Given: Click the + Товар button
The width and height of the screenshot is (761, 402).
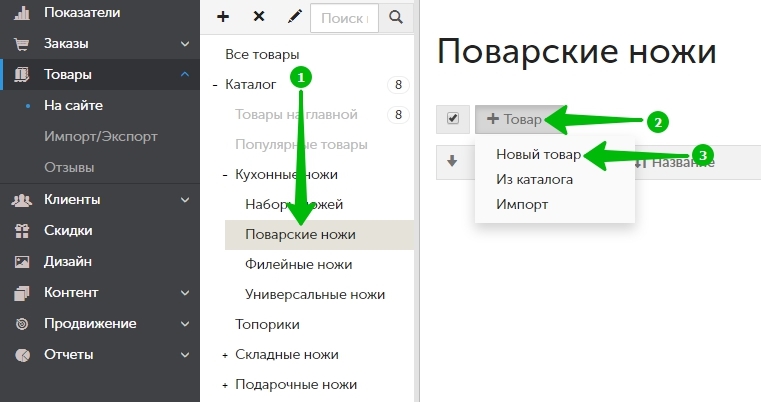Looking at the screenshot, I should (x=514, y=119).
